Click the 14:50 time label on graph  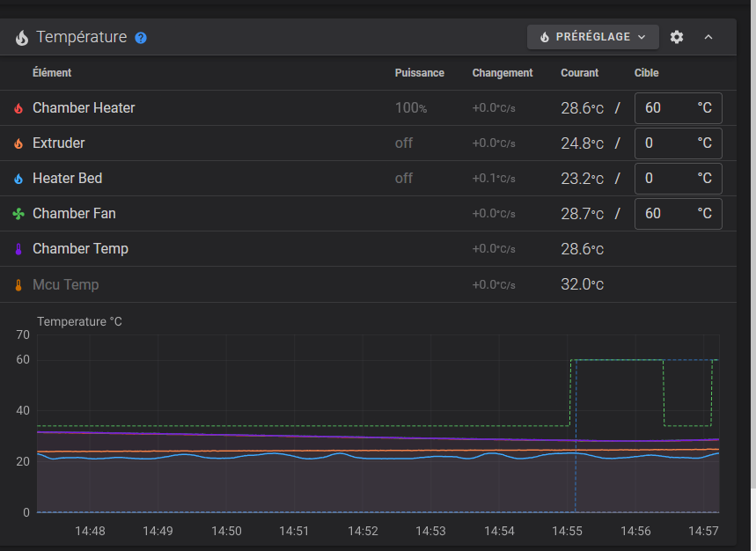[x=226, y=532]
